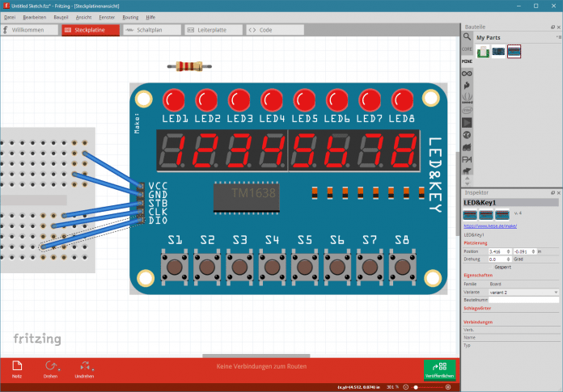
Task: Click the LED&Key1 title field in Inspektor
Action: [x=511, y=203]
